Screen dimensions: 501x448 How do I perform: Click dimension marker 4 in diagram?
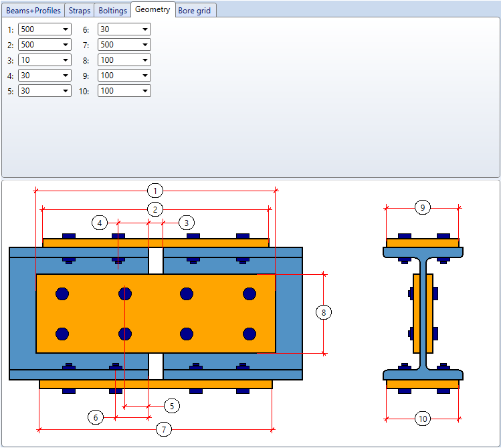pyautogui.click(x=100, y=223)
